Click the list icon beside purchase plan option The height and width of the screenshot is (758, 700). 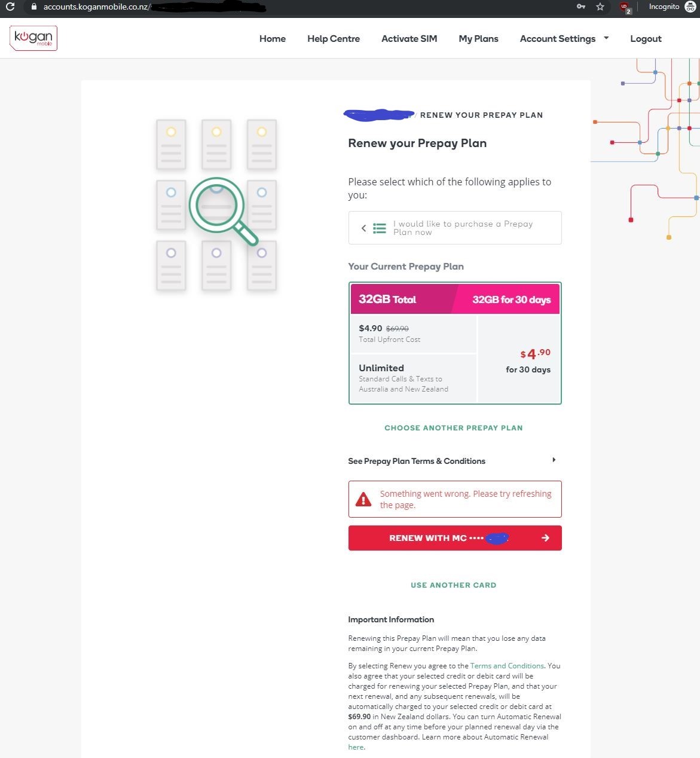[x=379, y=228]
